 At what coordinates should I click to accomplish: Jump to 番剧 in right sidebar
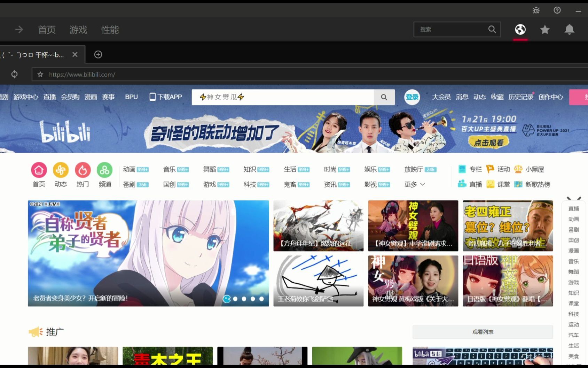pos(573,230)
